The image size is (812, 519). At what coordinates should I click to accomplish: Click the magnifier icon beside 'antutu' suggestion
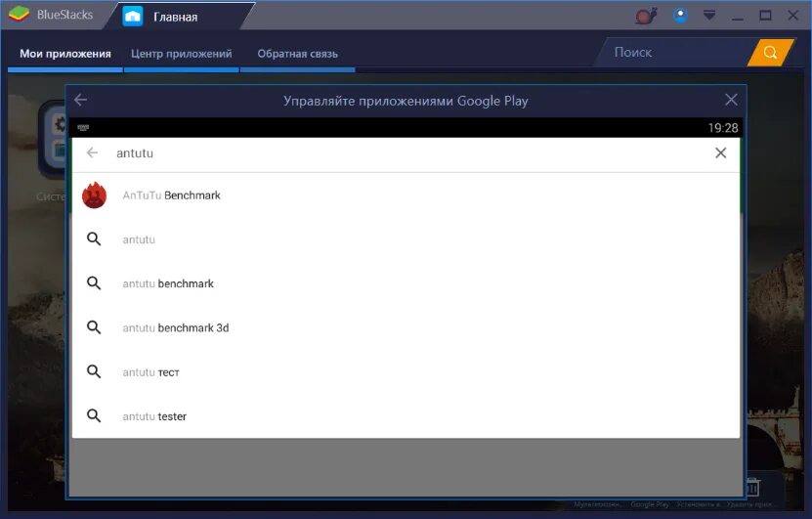tap(94, 238)
